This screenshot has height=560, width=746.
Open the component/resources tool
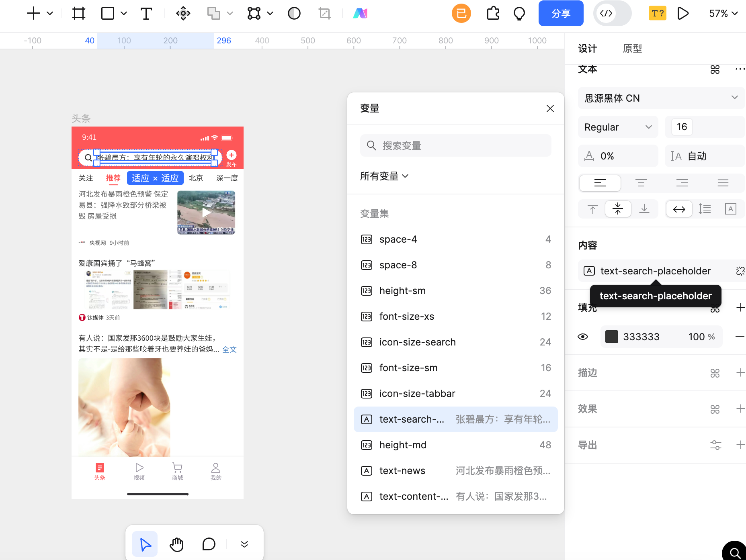pyautogui.click(x=183, y=13)
